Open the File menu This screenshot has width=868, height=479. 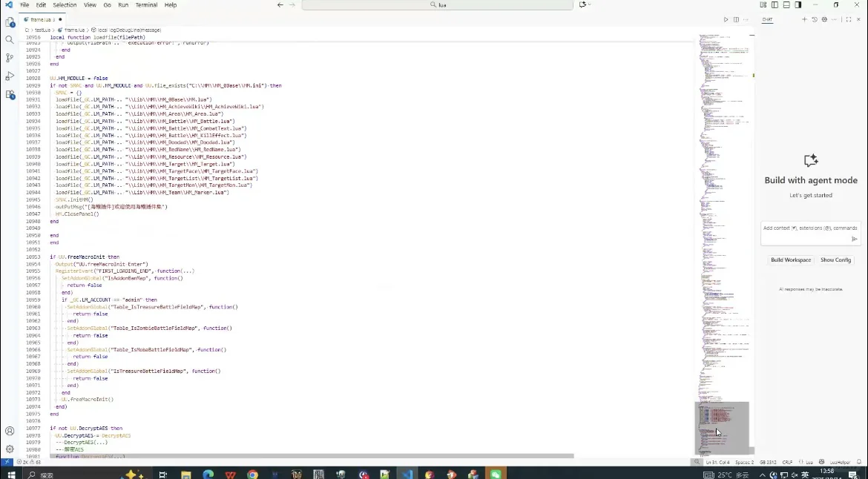[x=24, y=5]
